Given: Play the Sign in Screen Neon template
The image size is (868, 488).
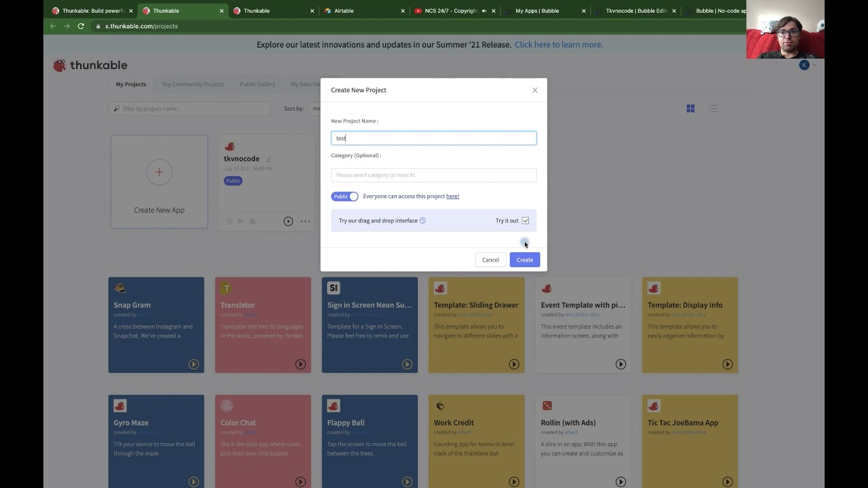Looking at the screenshot, I should click(x=407, y=364).
